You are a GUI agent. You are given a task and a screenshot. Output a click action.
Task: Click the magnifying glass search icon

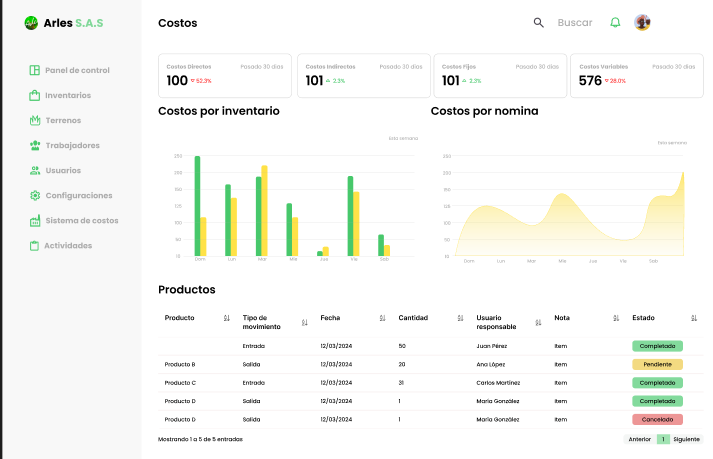(539, 22)
